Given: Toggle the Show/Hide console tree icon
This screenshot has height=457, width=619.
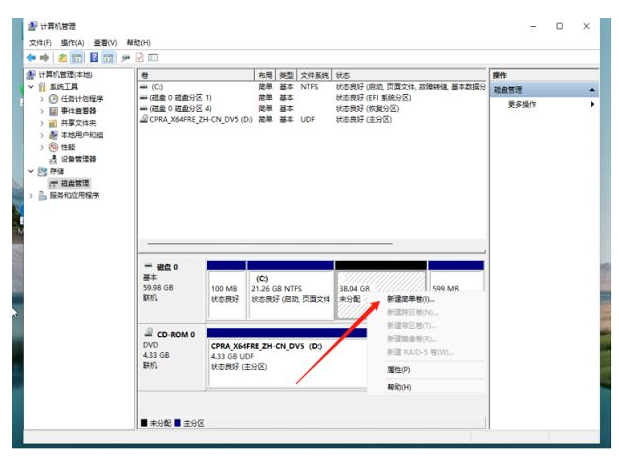Looking at the screenshot, I should pyautogui.click(x=77, y=58).
